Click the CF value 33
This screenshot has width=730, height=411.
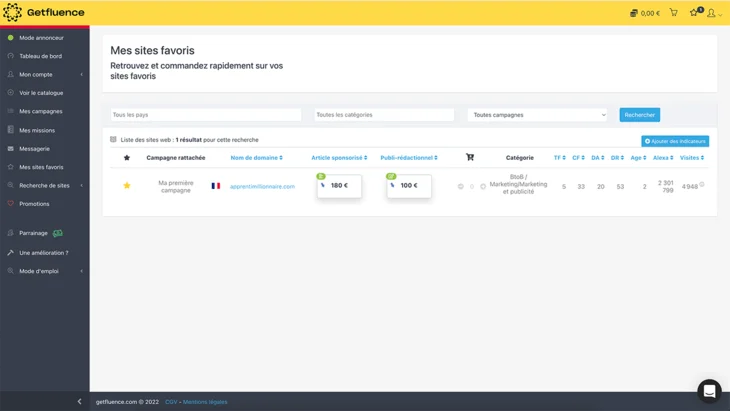pos(581,187)
